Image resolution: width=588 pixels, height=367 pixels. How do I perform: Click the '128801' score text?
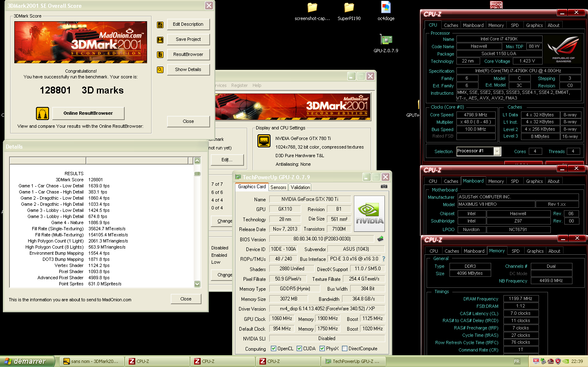pyautogui.click(x=55, y=90)
